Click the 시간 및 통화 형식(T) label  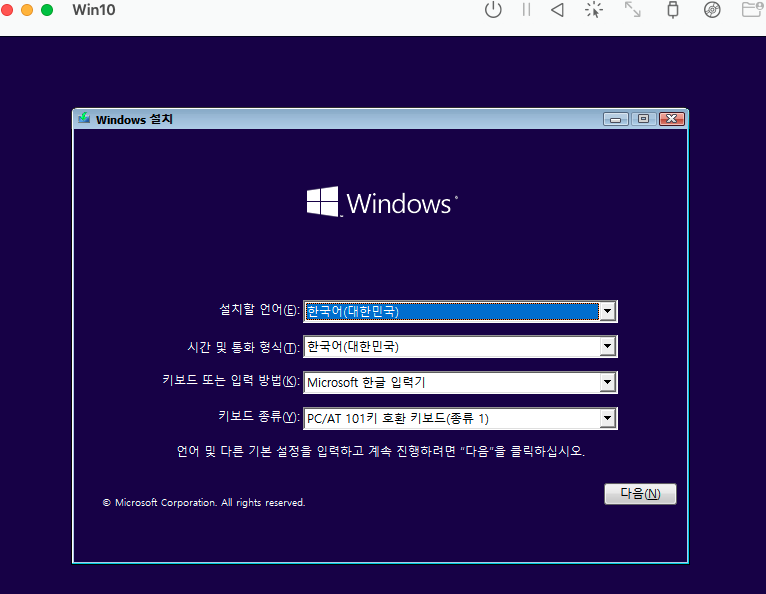243,347
